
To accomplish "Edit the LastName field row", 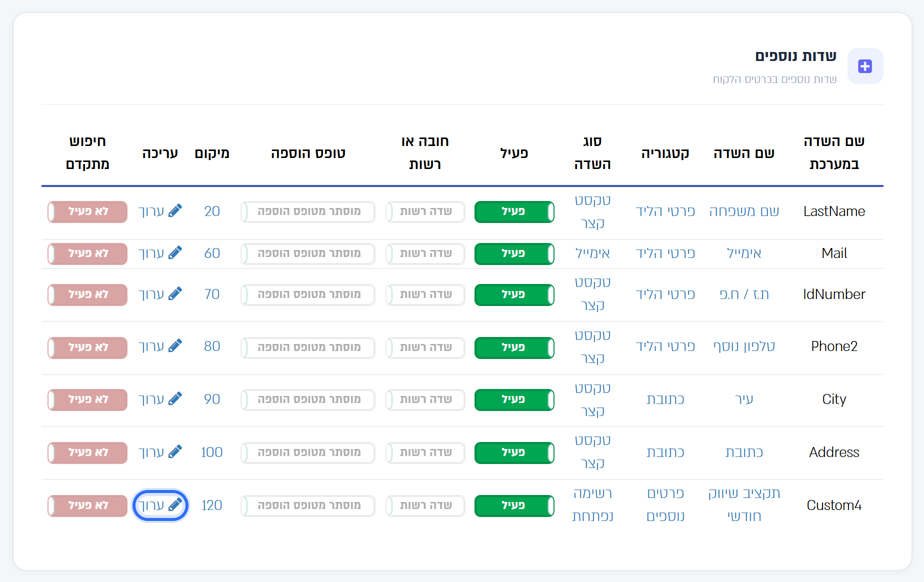I will coord(160,211).
